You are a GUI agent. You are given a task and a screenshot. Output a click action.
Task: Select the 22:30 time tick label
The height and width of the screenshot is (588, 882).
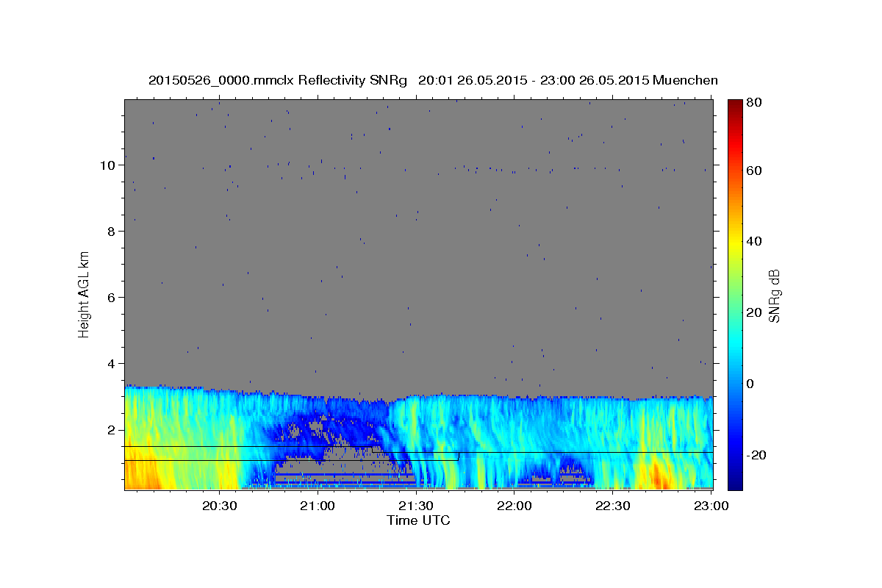[612, 506]
